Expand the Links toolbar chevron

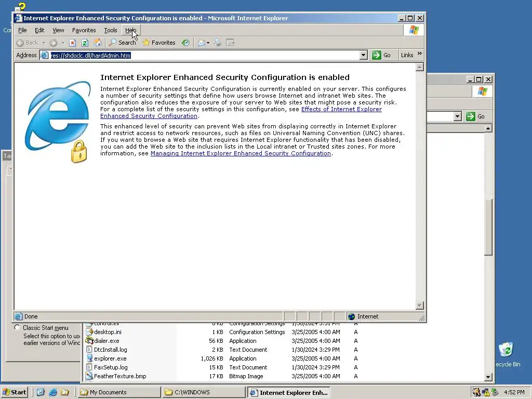(420, 54)
